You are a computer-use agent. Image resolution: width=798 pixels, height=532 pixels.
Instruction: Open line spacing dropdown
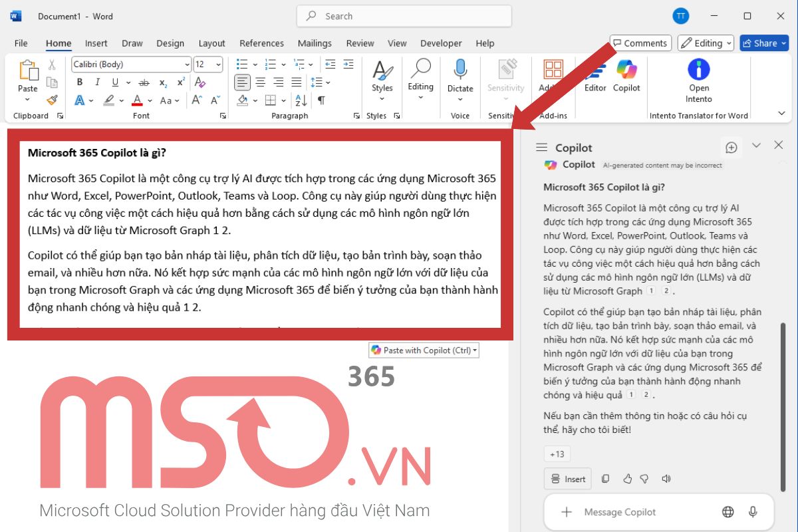[x=328, y=82]
